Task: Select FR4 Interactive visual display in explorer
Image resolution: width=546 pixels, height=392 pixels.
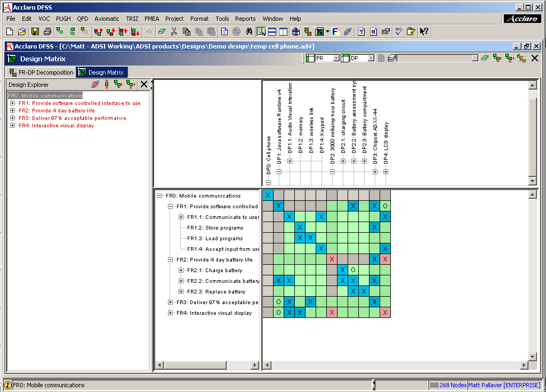Action: pos(62,126)
